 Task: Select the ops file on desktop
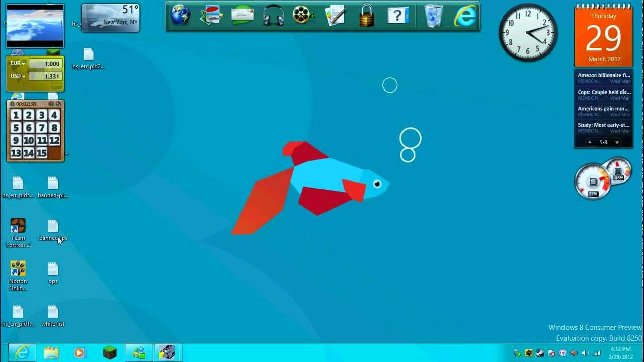point(53,273)
